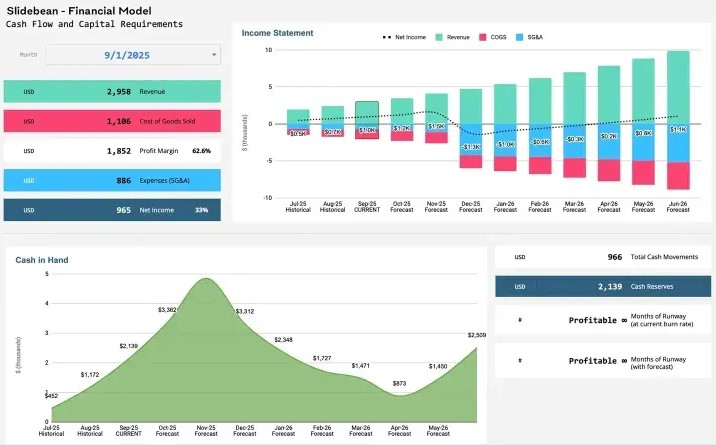Click the blue SG&A legend swatch
Viewport: 716px width, 445px height.
[520, 37]
